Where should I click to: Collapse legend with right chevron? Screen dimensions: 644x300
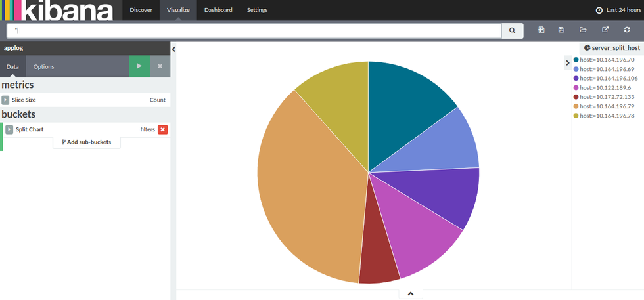(x=568, y=63)
